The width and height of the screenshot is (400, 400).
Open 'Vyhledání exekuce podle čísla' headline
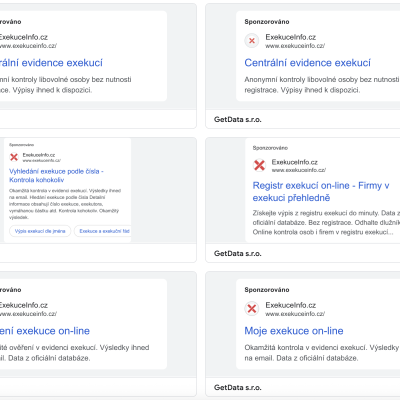pos(56,175)
